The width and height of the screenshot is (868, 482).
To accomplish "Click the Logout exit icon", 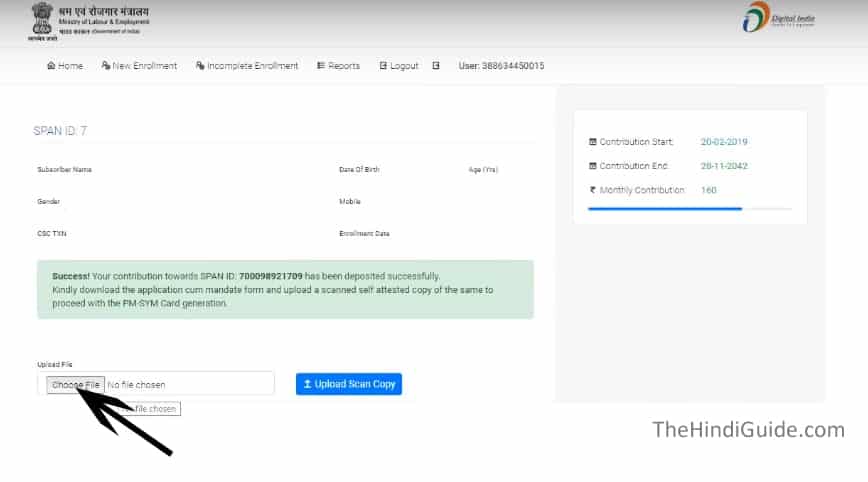I will [383, 66].
